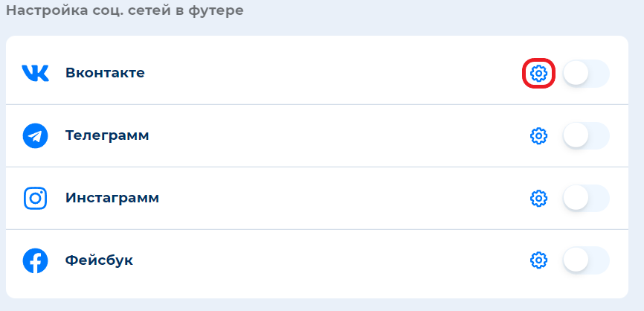
Task: Click the heading Настройка соц. сетей в футере
Action: click(125, 11)
